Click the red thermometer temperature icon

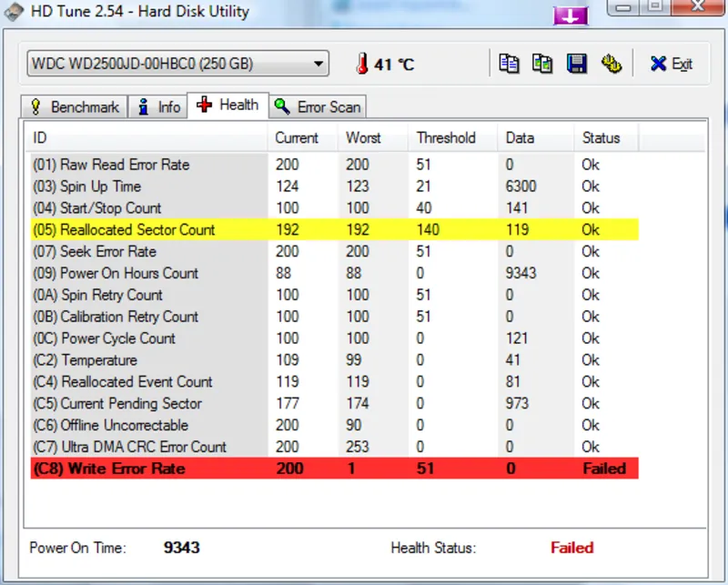[x=363, y=65]
